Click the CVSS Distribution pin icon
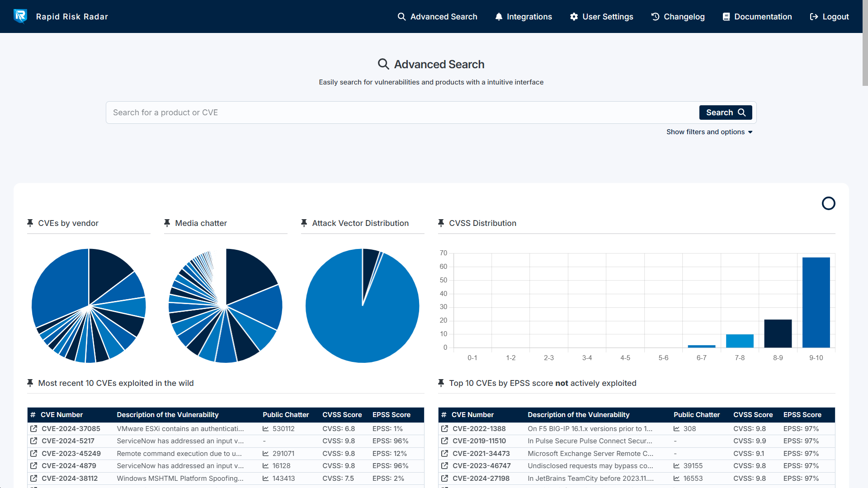Image resolution: width=868 pixels, height=488 pixels. click(441, 223)
